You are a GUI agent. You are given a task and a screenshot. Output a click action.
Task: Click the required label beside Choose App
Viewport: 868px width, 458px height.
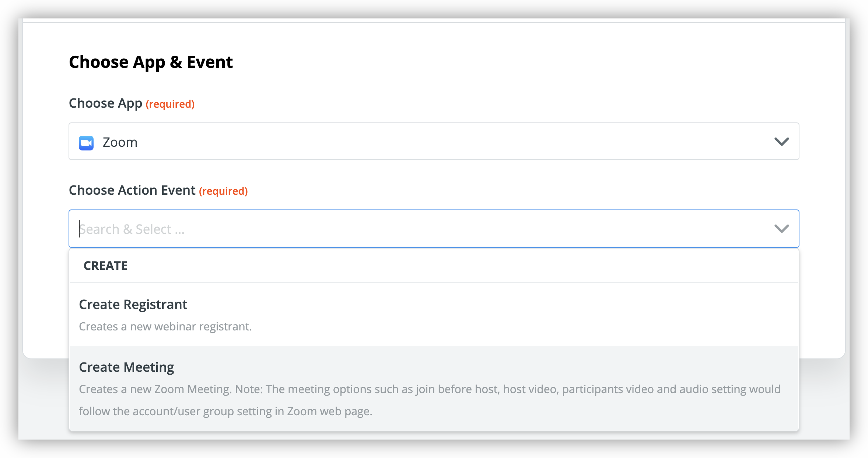170,104
